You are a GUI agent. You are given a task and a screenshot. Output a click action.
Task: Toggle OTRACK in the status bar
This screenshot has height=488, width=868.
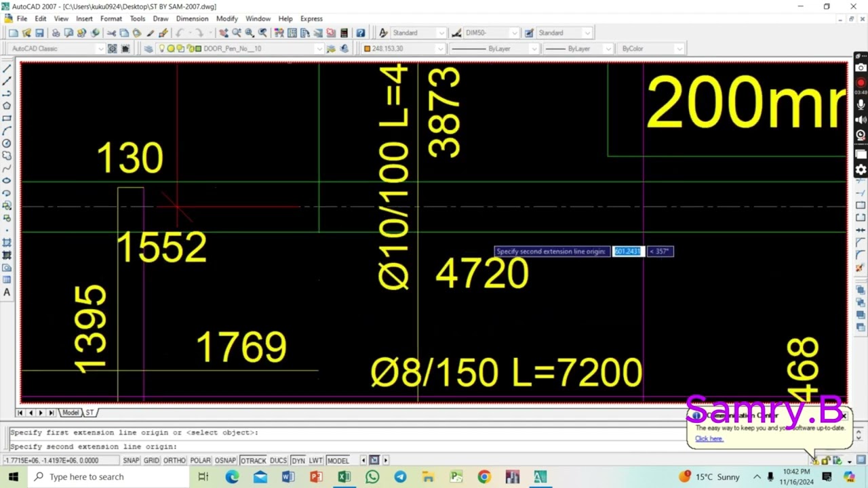(253, 460)
